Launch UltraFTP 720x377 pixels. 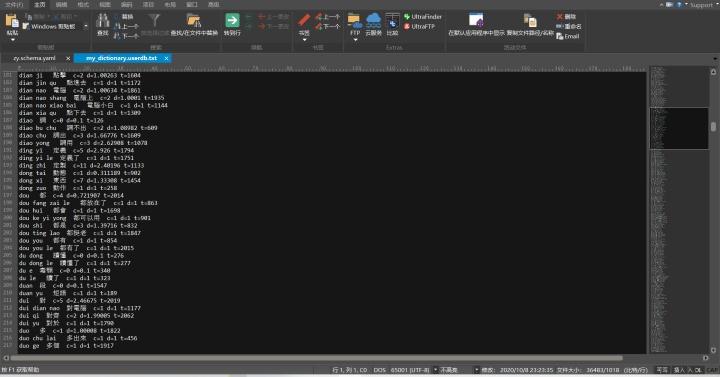tap(419, 26)
